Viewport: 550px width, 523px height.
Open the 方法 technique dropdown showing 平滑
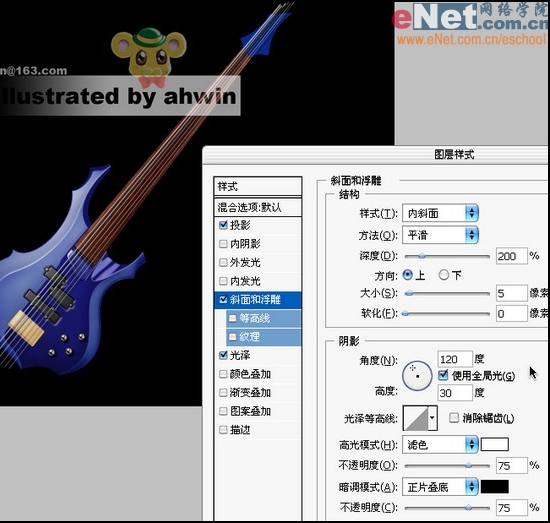(440, 235)
